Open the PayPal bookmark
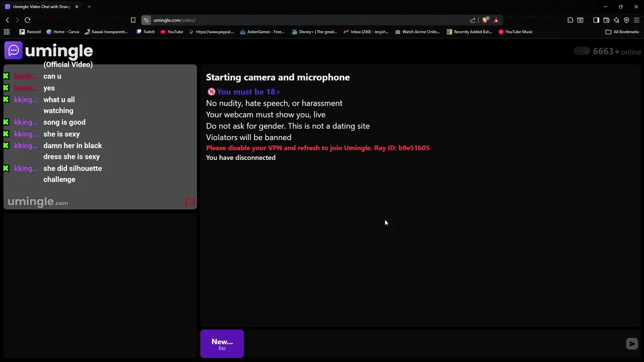 point(212,32)
